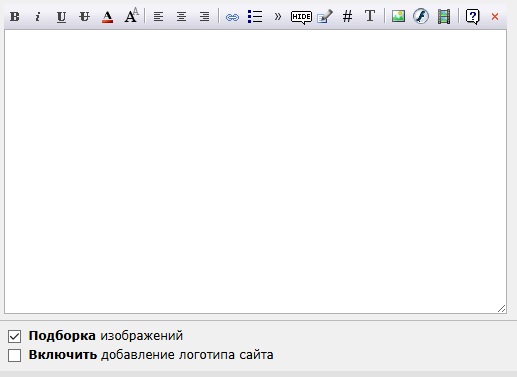Click the 'Подборка изображений' label text
The image size is (517, 377).
[x=106, y=336]
